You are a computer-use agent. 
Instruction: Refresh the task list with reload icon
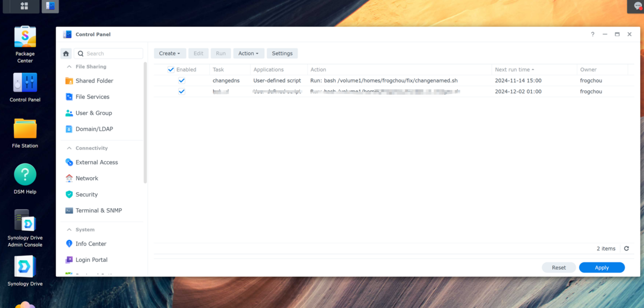coord(626,248)
